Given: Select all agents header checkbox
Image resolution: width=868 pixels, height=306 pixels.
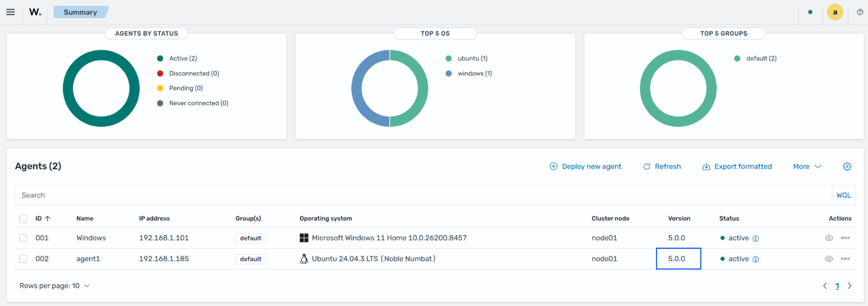Looking at the screenshot, I should (23, 219).
